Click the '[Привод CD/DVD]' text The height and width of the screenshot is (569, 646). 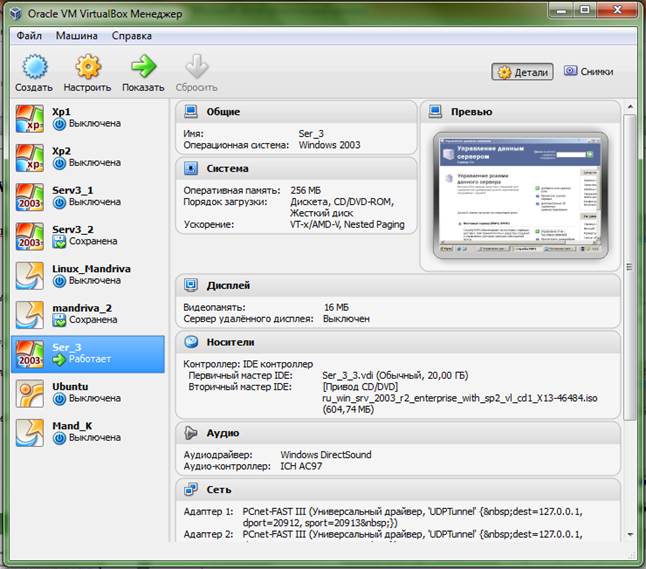(x=360, y=387)
